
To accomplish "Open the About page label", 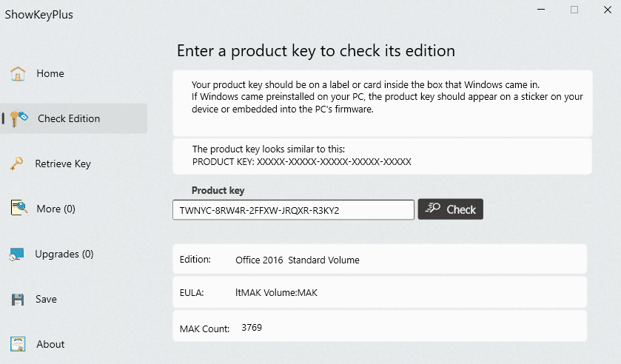I will (50, 344).
